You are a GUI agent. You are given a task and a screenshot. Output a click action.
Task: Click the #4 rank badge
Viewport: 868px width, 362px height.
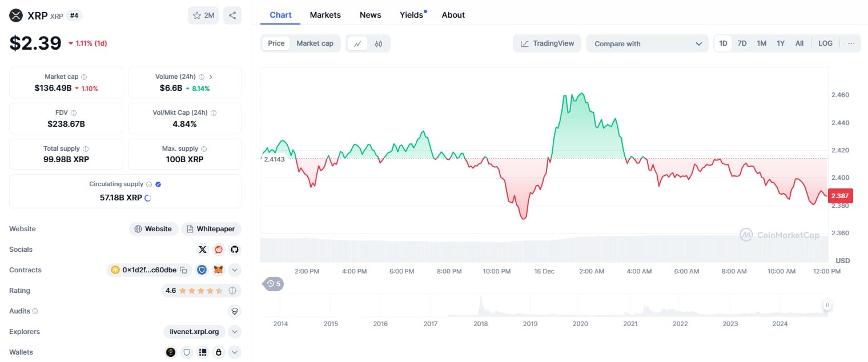click(x=74, y=15)
